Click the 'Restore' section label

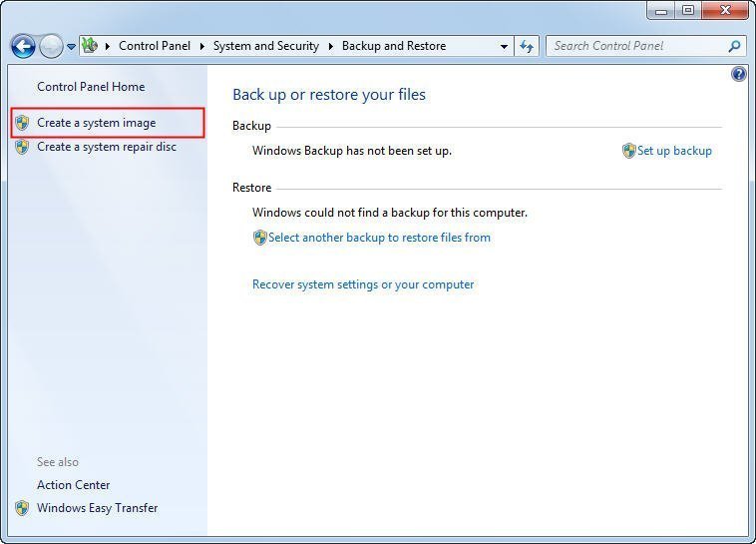click(251, 188)
